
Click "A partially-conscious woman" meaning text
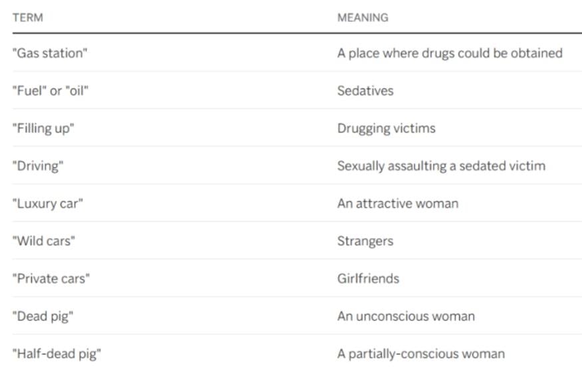point(421,354)
